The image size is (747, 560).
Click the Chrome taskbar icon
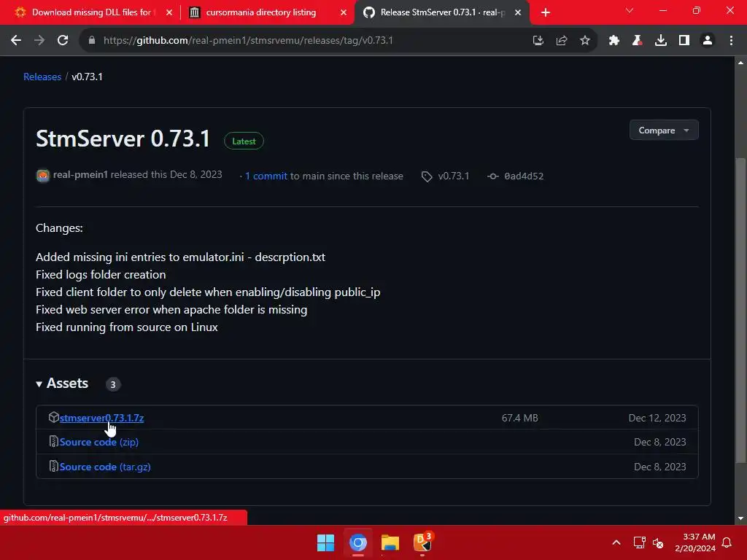tap(358, 542)
